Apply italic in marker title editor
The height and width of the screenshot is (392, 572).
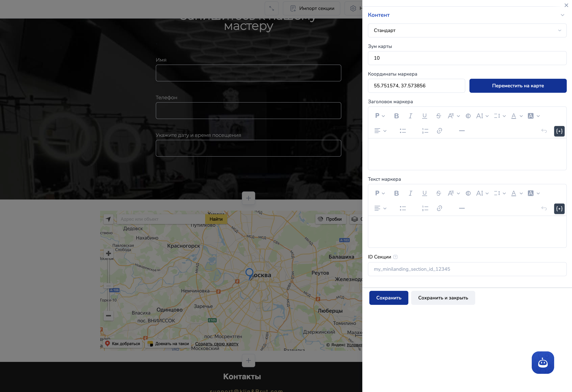click(410, 116)
